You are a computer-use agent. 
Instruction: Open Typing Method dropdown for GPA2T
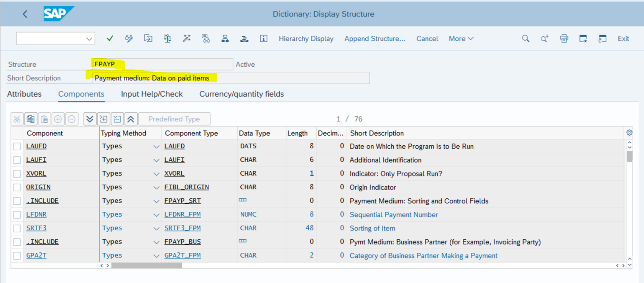point(156,256)
